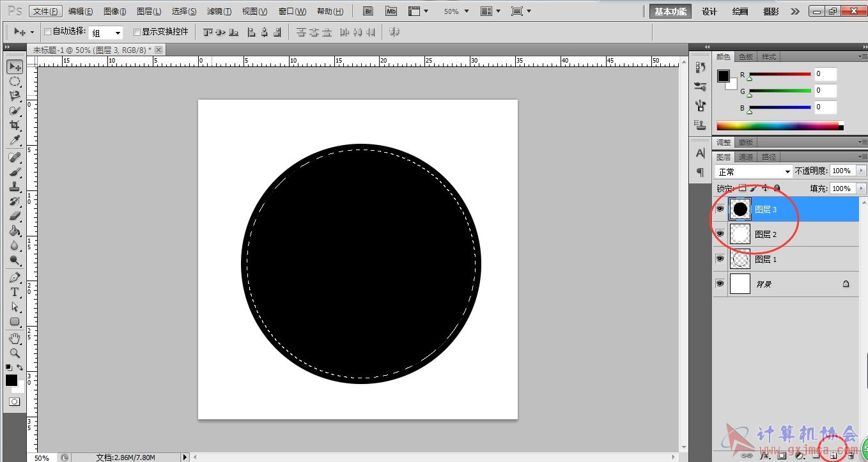Swap foreground and background colors
868x462 pixels.
tap(20, 367)
